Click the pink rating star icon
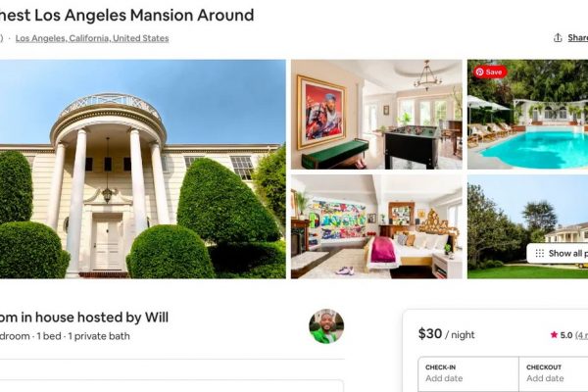The height and width of the screenshot is (392, 588). coord(554,334)
